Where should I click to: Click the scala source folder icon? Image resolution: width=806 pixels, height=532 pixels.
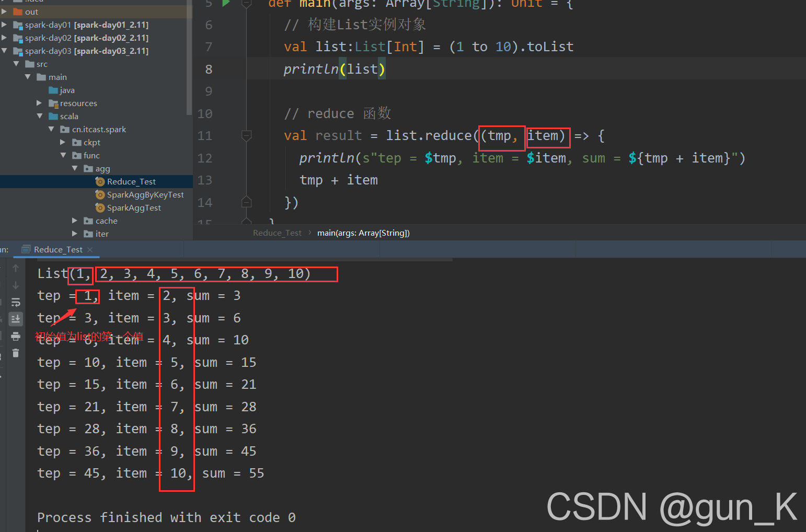pos(53,116)
